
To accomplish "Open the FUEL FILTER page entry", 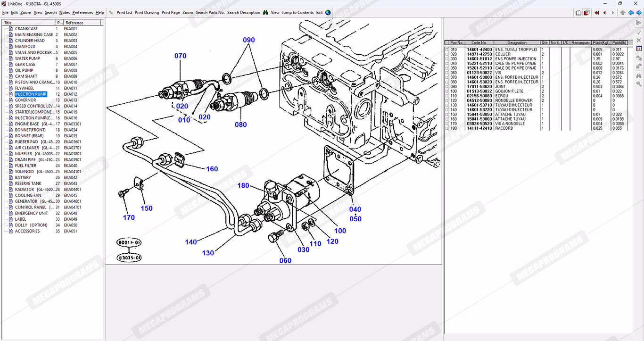I will [x=25, y=166].
